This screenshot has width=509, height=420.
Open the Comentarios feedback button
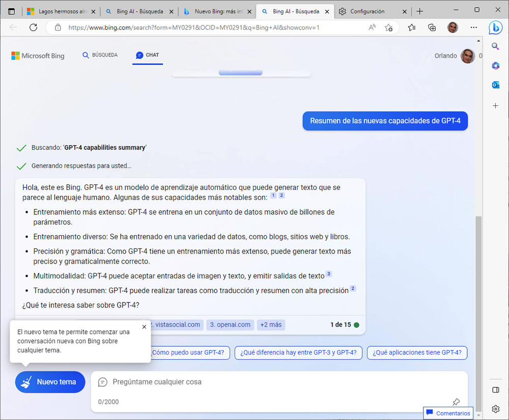[448, 413]
